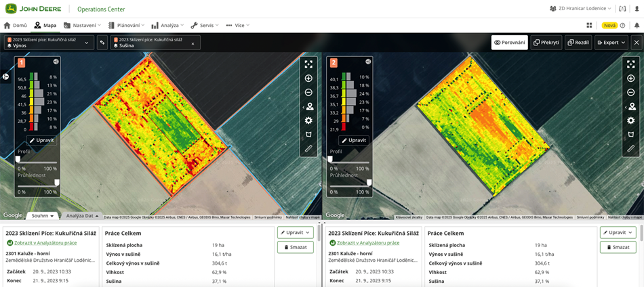Click Smazat in the right panel
This screenshot has height=287, width=644.
618,247
